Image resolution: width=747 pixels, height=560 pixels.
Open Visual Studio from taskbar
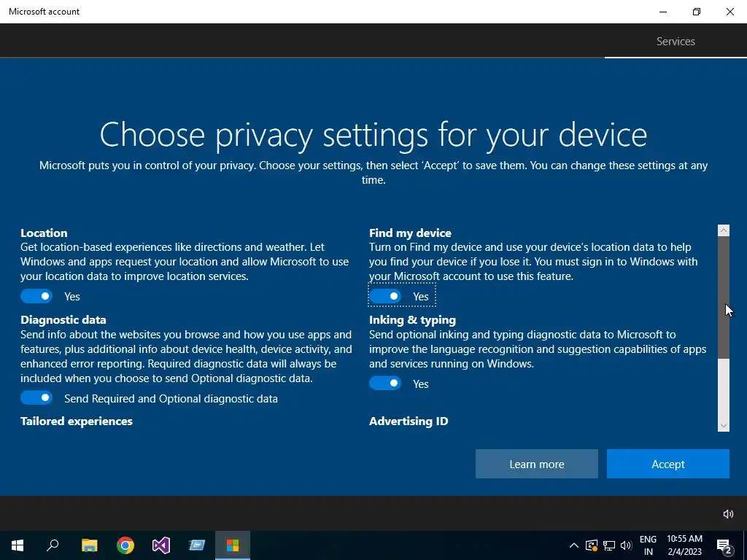(161, 545)
